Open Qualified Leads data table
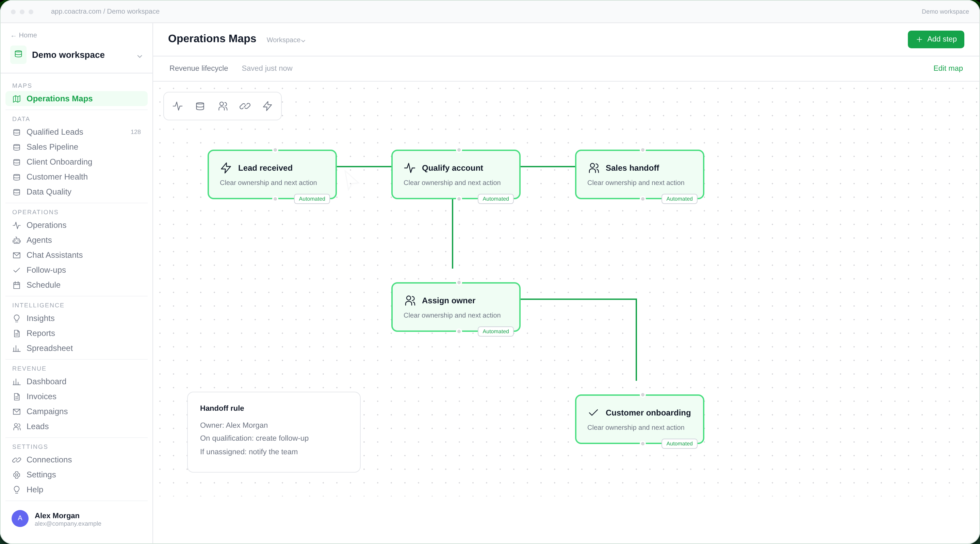 click(77, 132)
